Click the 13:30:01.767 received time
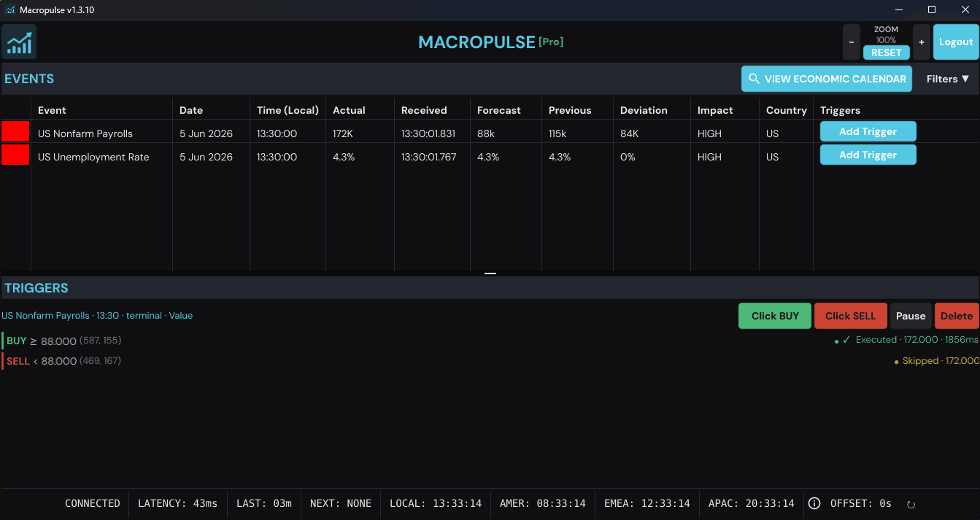 pos(429,157)
